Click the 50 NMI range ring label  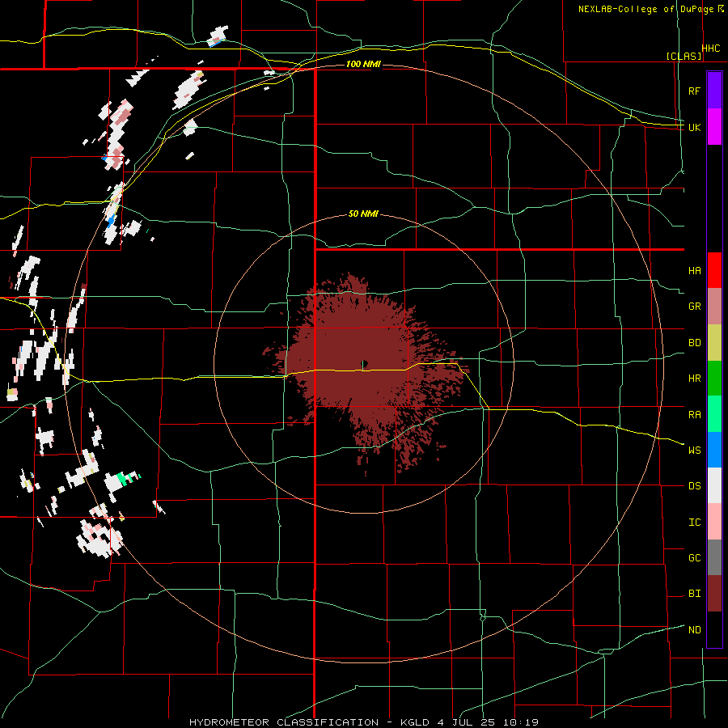point(363,214)
